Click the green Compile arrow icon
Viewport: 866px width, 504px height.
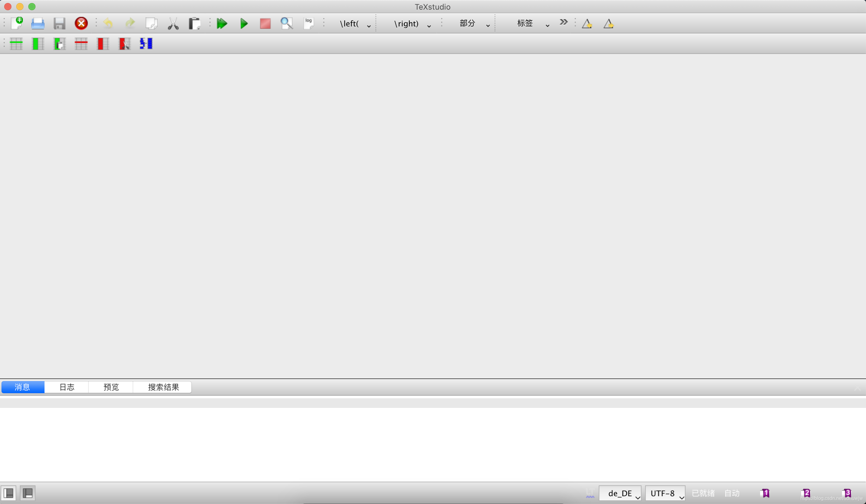[244, 23]
